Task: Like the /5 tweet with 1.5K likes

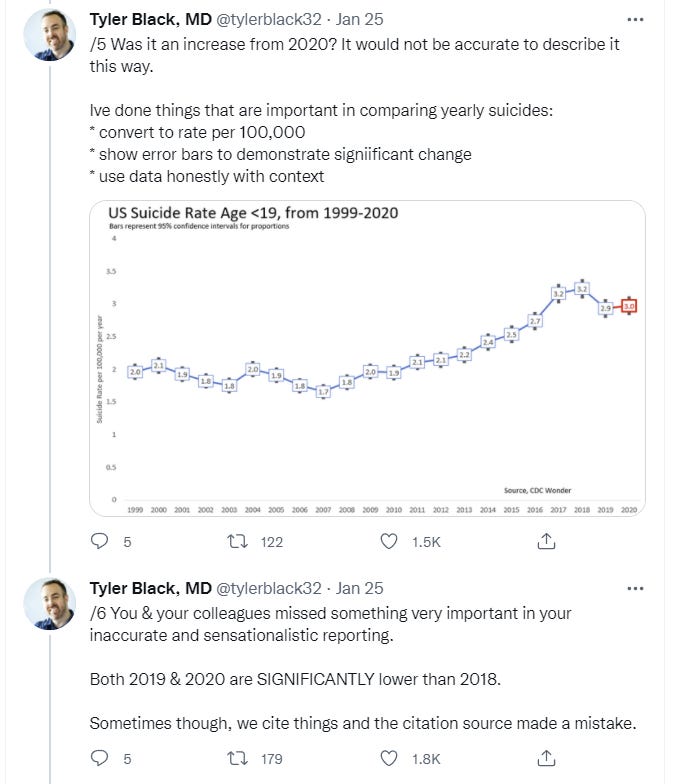Action: click(x=391, y=541)
